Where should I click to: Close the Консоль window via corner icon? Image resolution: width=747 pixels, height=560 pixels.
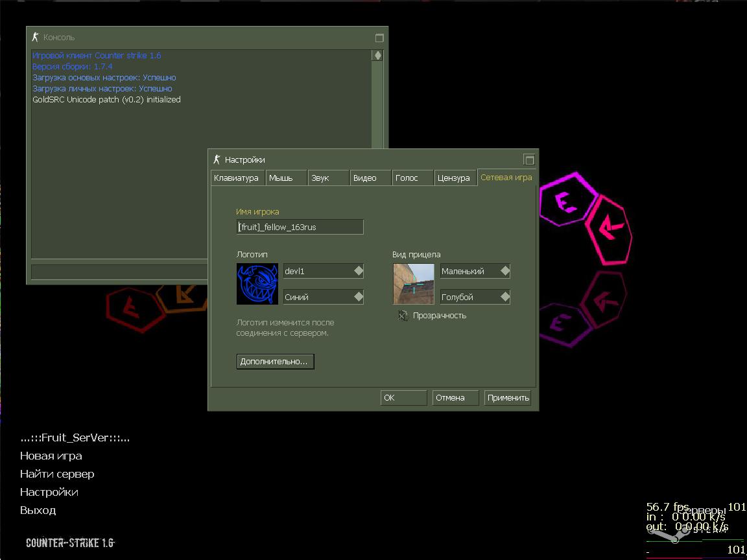379,38
